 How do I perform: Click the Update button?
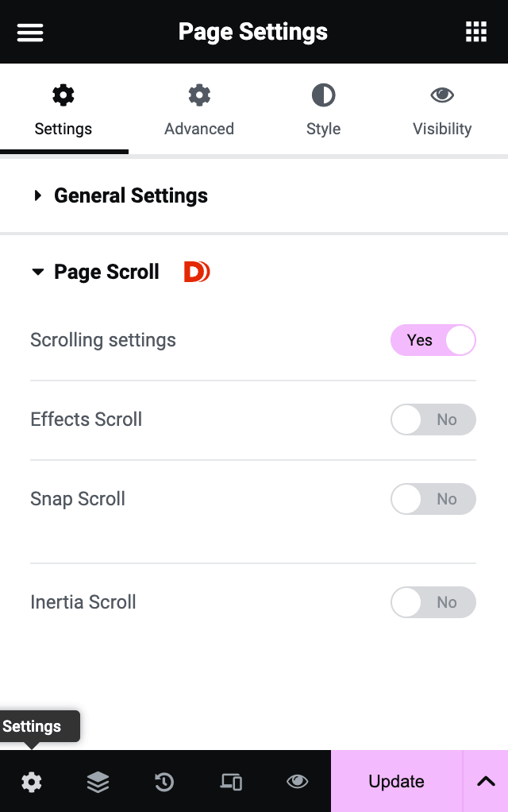click(x=396, y=781)
